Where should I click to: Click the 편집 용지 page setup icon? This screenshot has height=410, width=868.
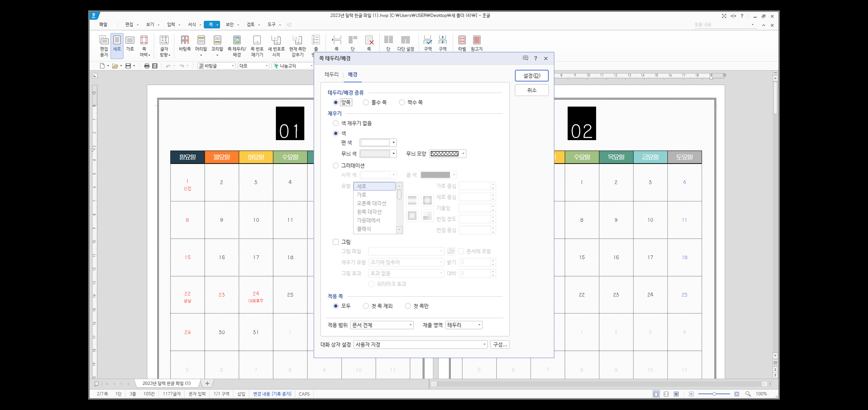pyautogui.click(x=104, y=45)
